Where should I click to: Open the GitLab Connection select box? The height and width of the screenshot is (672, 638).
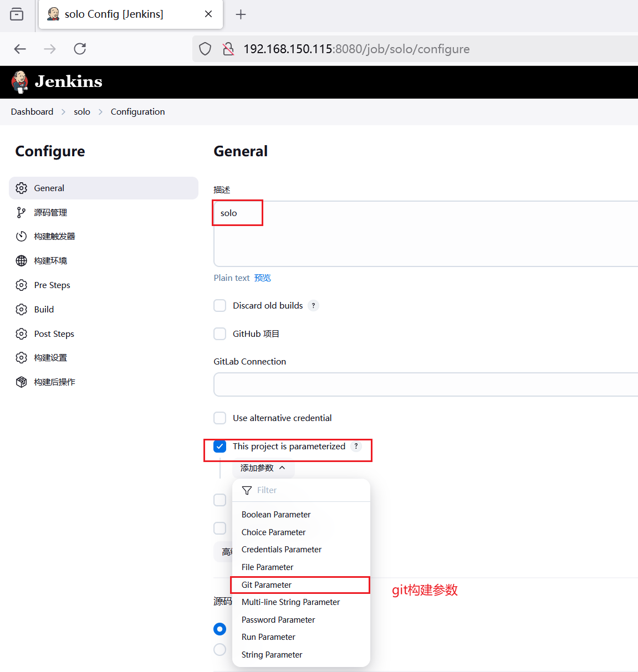(426, 384)
